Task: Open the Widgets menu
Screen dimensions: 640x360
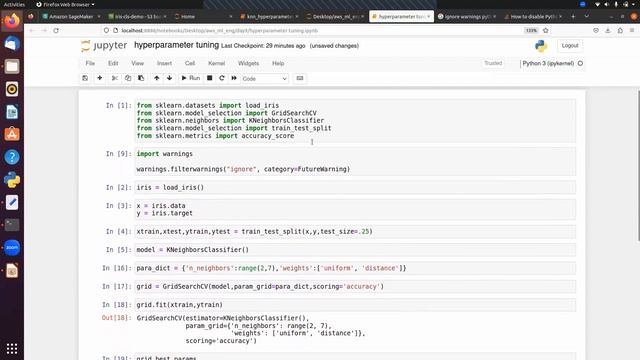Action: pos(248,63)
